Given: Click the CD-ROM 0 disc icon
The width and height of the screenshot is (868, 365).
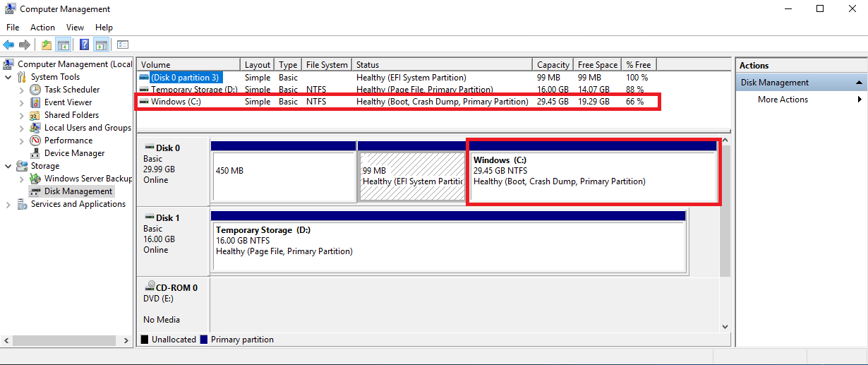Looking at the screenshot, I should (x=150, y=287).
